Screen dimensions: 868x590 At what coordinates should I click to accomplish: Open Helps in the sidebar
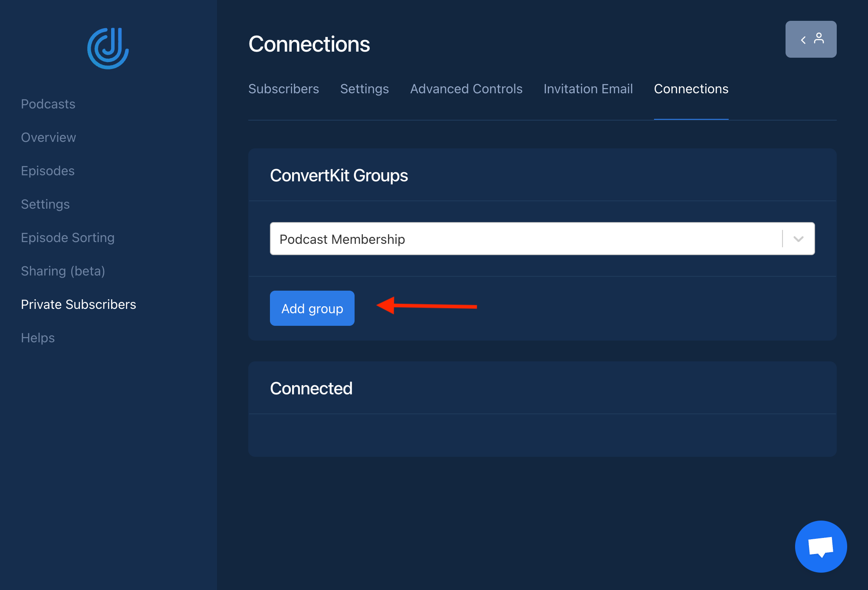pyautogui.click(x=38, y=338)
